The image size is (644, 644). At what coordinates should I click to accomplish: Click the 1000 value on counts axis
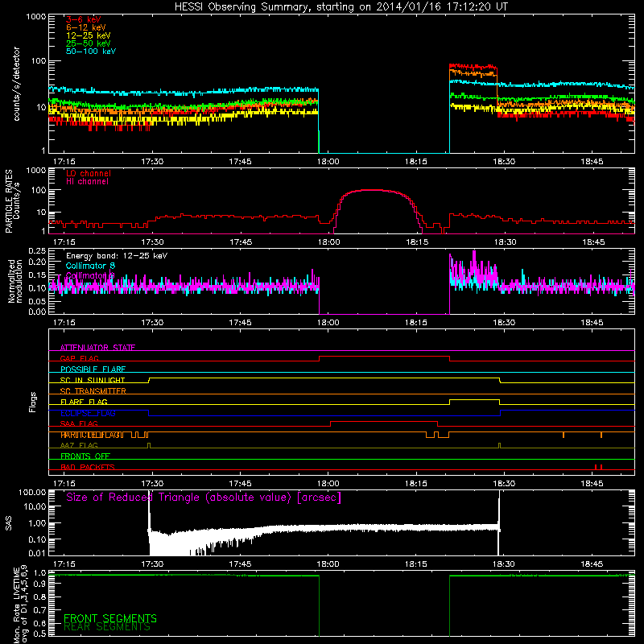pos(36,17)
